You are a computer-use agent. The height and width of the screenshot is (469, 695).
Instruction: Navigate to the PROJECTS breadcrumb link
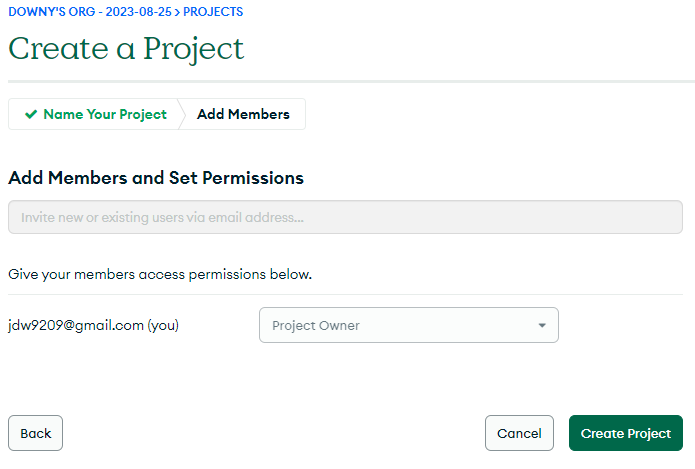tap(213, 12)
